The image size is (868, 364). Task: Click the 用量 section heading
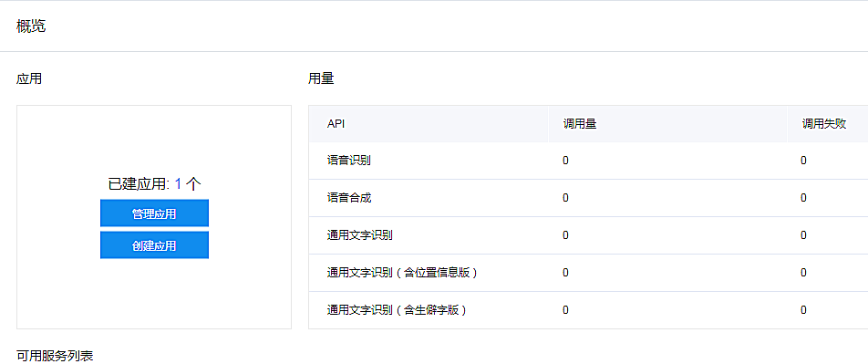(x=321, y=78)
